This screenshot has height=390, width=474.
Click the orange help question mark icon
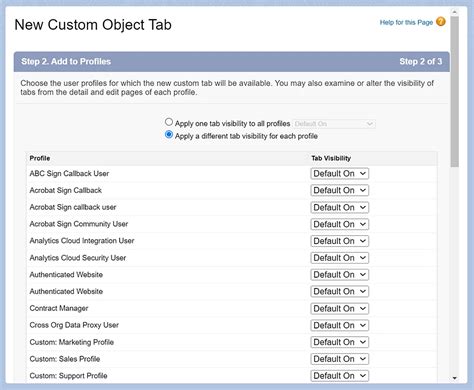tap(440, 22)
